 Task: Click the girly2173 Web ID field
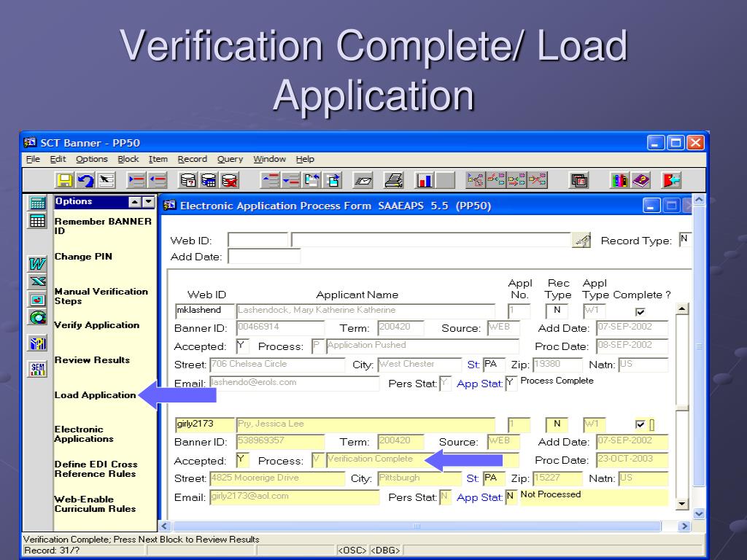pos(204,424)
